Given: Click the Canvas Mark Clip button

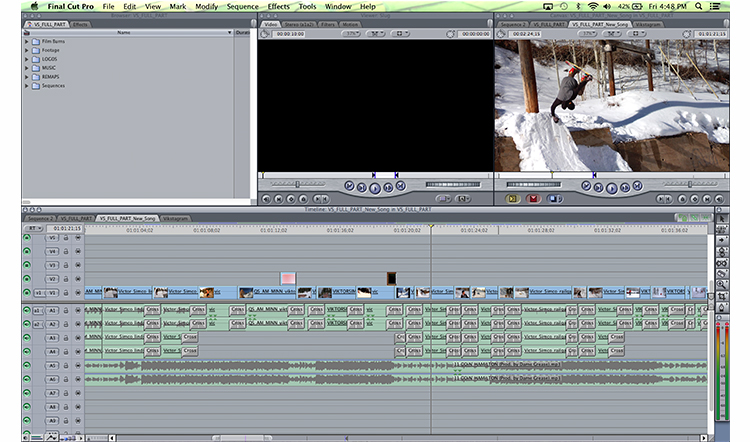Looking at the screenshot, I should pyautogui.click(x=707, y=199).
